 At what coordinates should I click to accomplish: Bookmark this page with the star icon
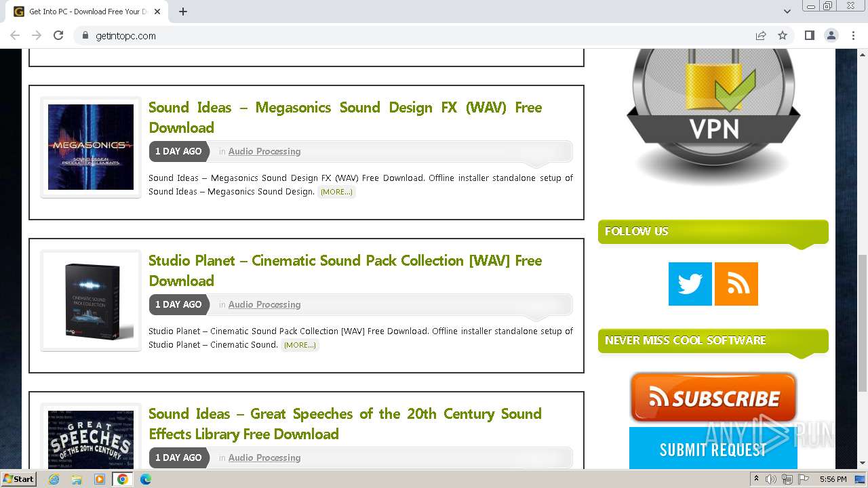click(x=783, y=35)
